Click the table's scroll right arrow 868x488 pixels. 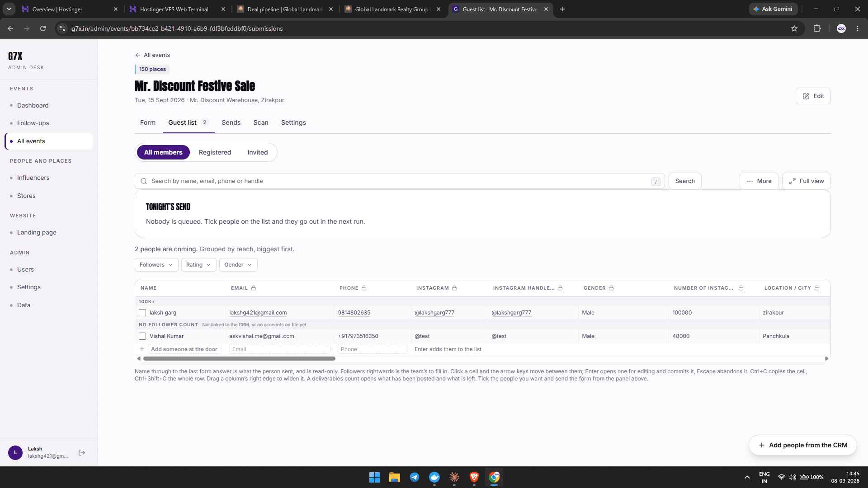(x=827, y=359)
